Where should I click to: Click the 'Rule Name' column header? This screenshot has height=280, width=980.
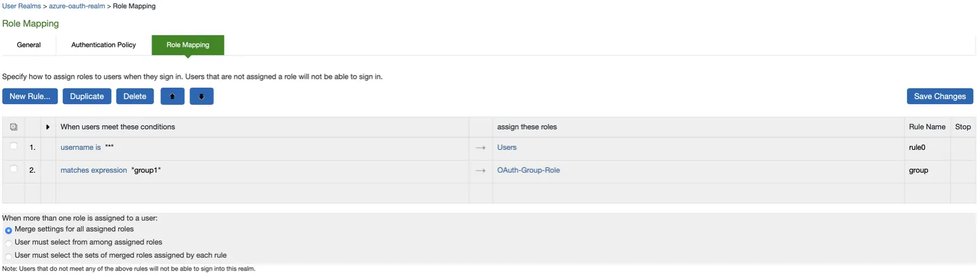pyautogui.click(x=927, y=127)
